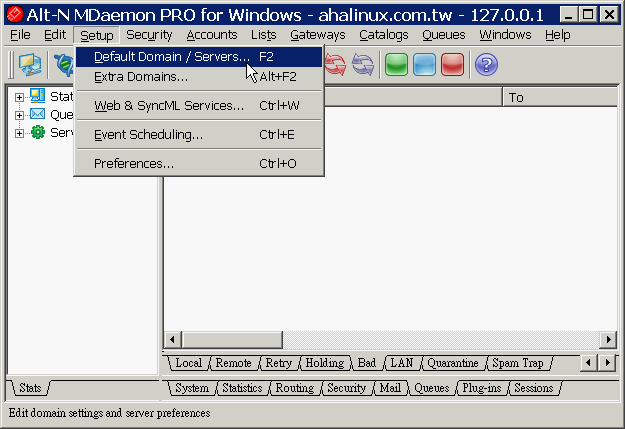Screen dimensions: 625x429
Task: Switch to the Retry queue tab
Action: coord(279,363)
